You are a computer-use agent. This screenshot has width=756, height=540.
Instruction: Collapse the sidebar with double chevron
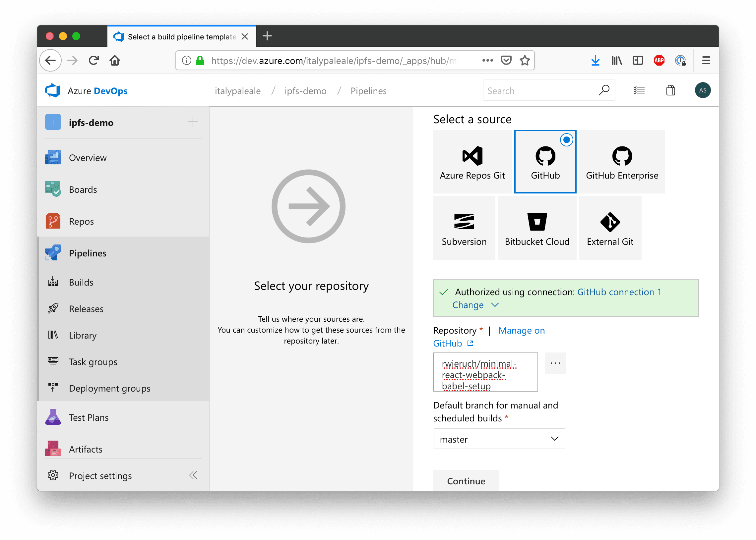pos(193,475)
